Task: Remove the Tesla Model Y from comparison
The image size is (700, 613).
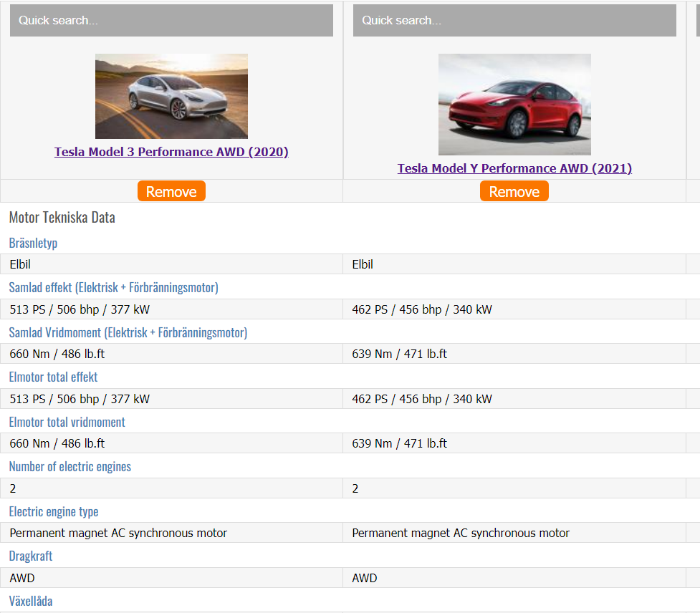Action: coord(514,191)
